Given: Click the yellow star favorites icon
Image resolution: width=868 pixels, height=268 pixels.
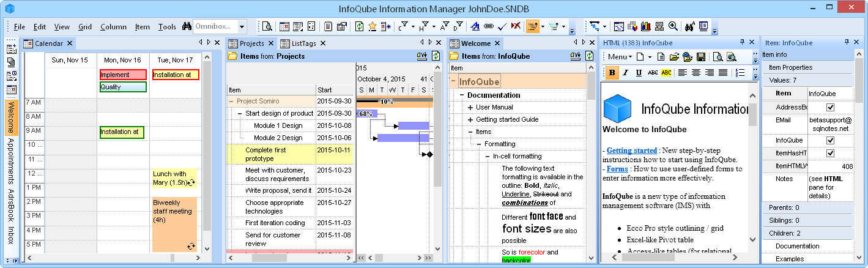Looking at the screenshot, I should (x=373, y=26).
